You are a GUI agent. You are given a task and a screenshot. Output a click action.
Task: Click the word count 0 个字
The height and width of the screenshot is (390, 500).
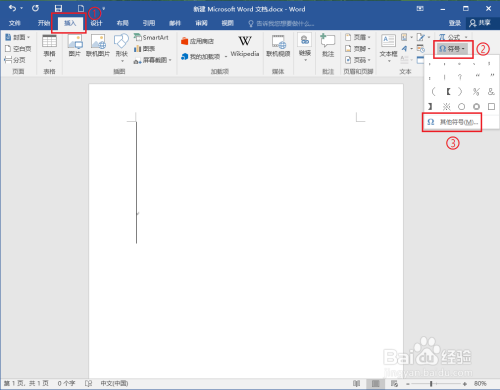66,383
